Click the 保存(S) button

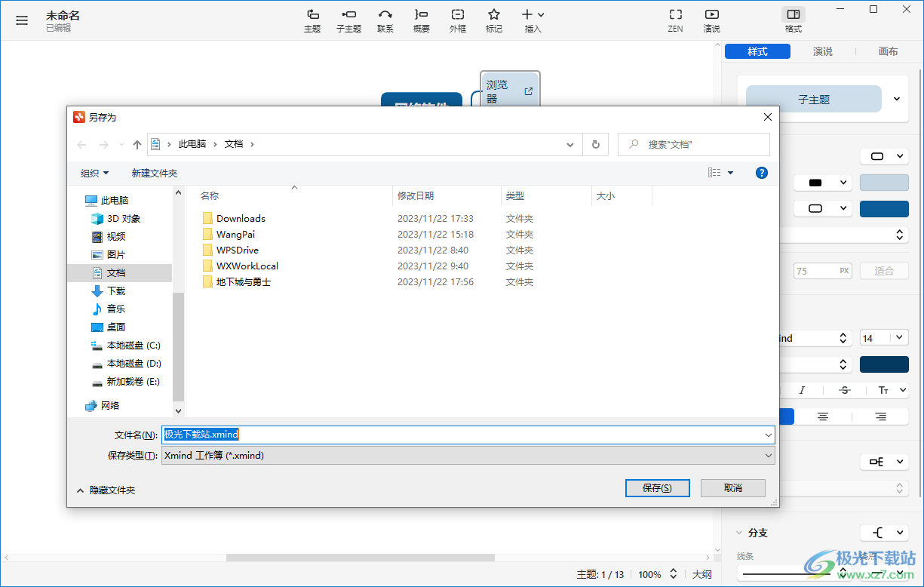(x=657, y=487)
